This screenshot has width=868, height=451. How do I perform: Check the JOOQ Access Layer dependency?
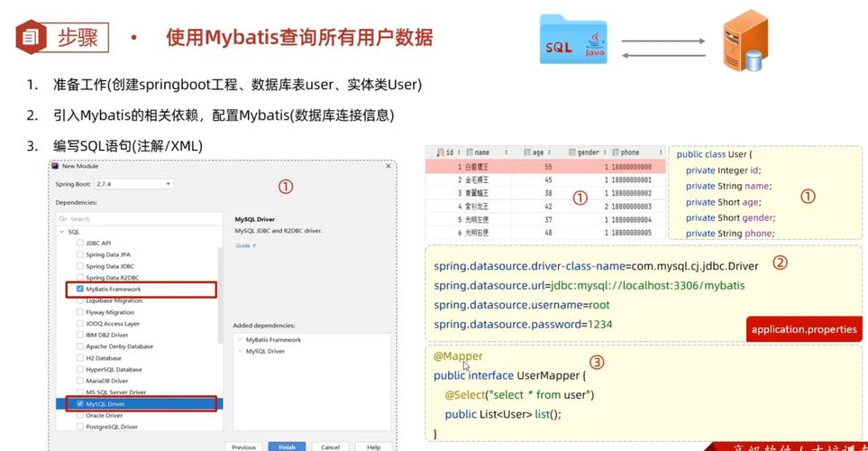tap(80, 324)
